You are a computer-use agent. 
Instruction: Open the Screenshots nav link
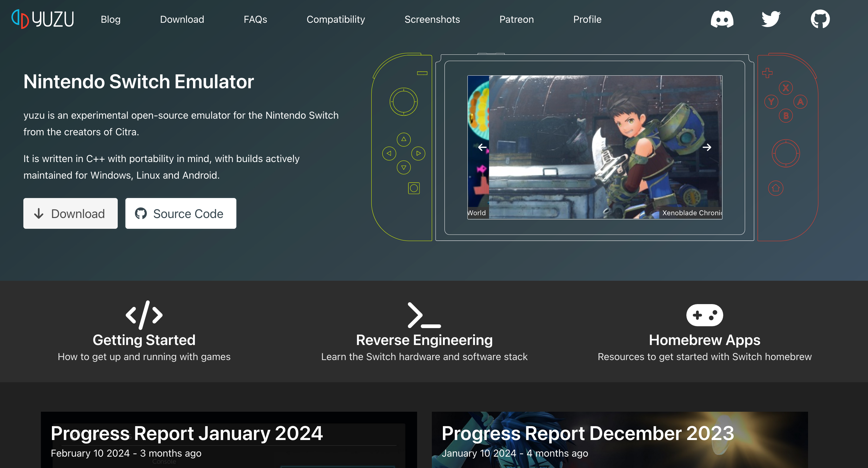(x=432, y=20)
